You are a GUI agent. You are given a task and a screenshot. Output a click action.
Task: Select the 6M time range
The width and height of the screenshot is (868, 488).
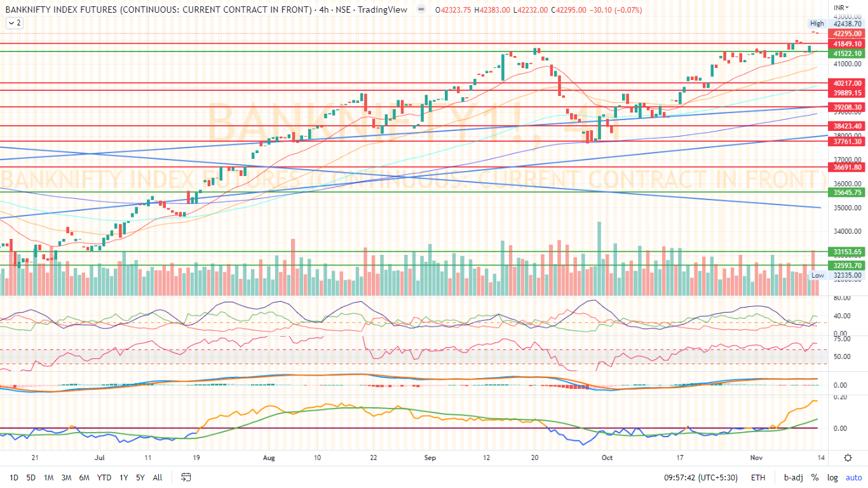pyautogui.click(x=84, y=477)
